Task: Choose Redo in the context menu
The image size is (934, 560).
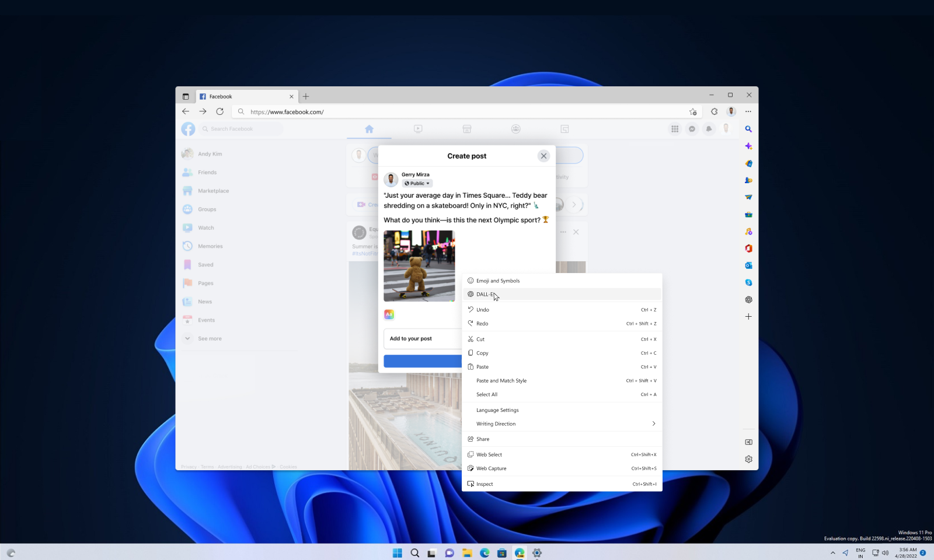Action: click(562, 323)
